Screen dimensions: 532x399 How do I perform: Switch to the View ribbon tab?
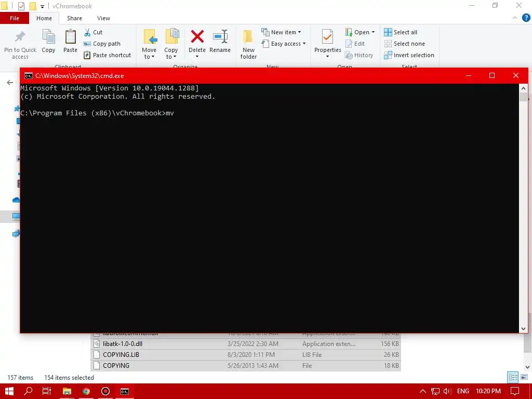103,18
